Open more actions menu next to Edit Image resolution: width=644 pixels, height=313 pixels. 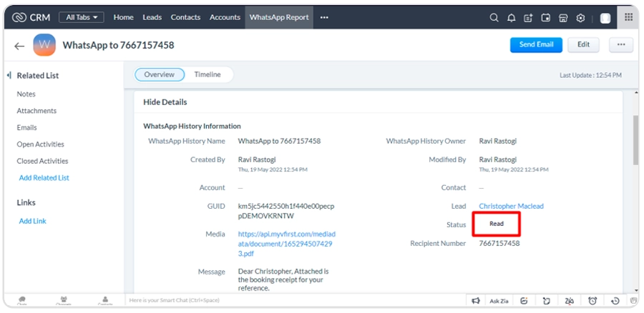point(620,44)
